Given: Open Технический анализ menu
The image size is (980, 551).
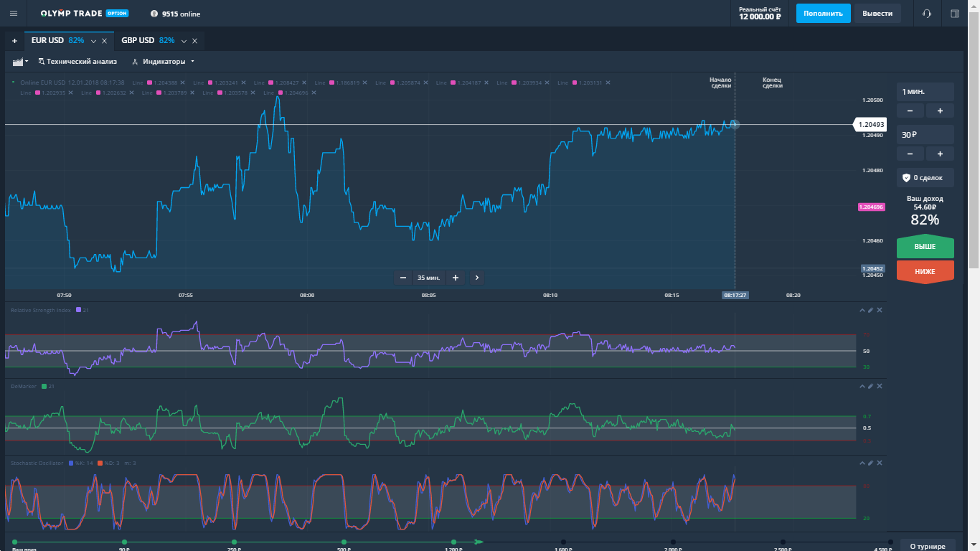Looking at the screenshot, I should pyautogui.click(x=77, y=62).
